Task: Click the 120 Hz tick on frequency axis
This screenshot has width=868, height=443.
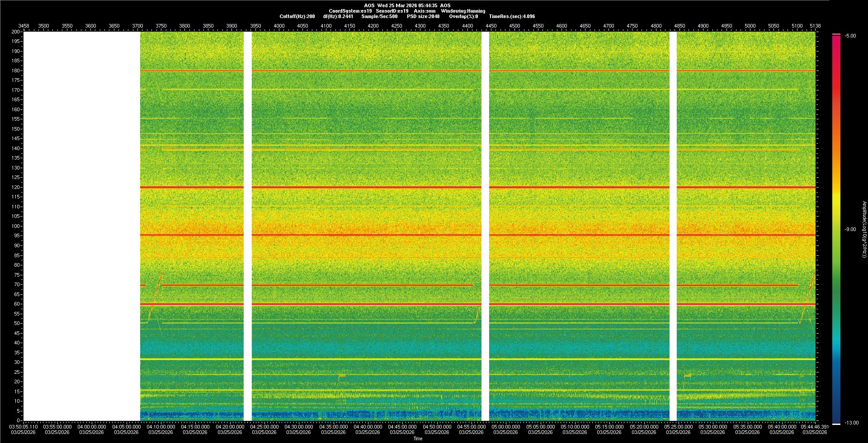Action: point(16,187)
